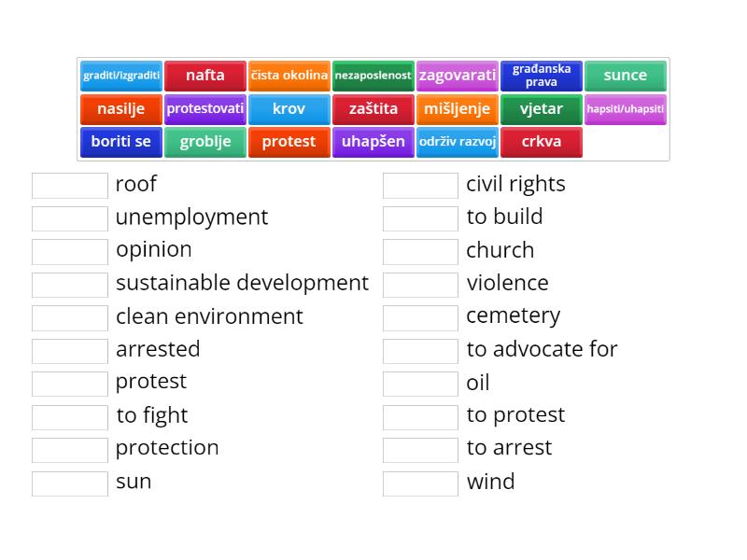Select the 'građanska prava' tile
The height and width of the screenshot is (560, 747).
point(542,76)
